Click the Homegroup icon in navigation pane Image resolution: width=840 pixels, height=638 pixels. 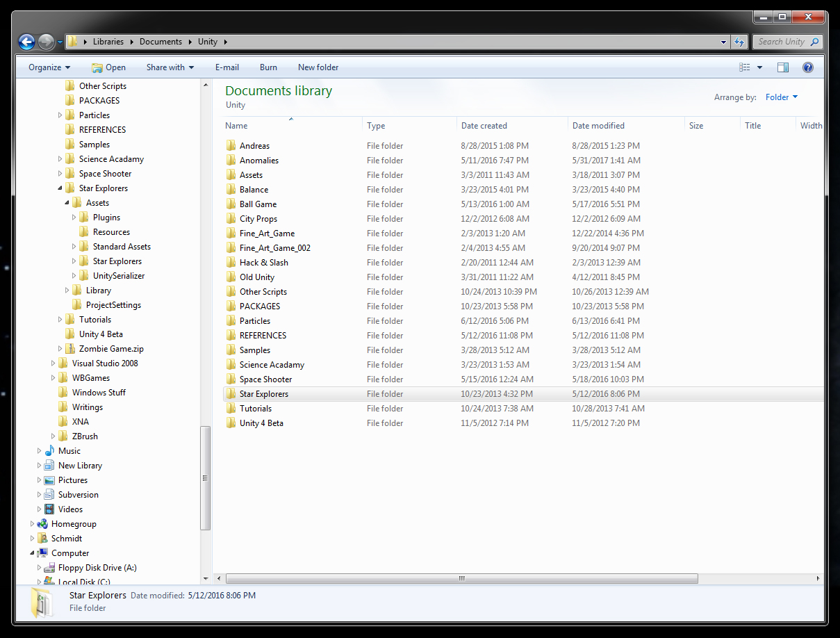(x=42, y=524)
